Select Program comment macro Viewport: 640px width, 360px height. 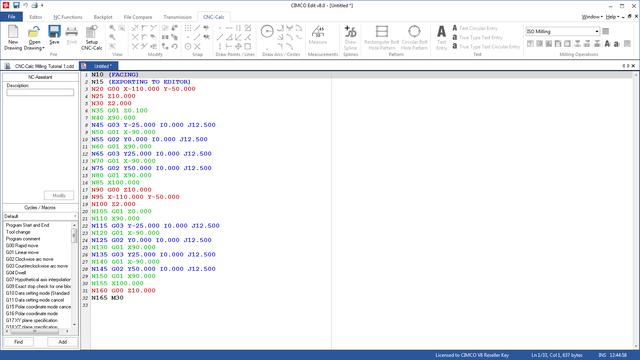point(23,239)
